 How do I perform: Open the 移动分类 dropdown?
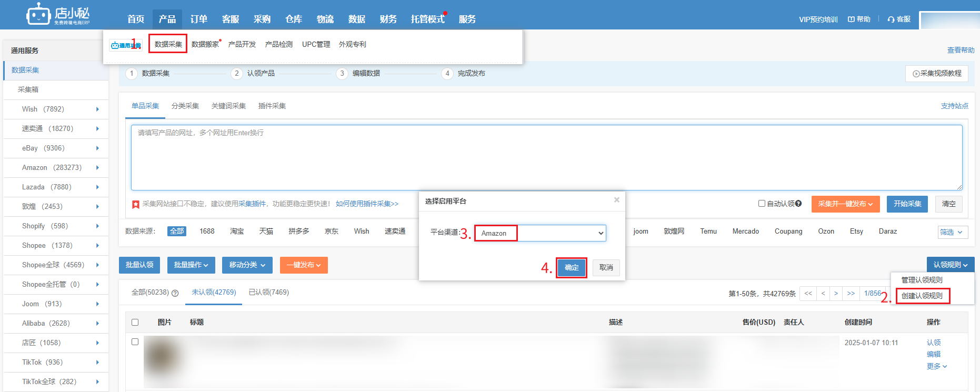point(247,265)
